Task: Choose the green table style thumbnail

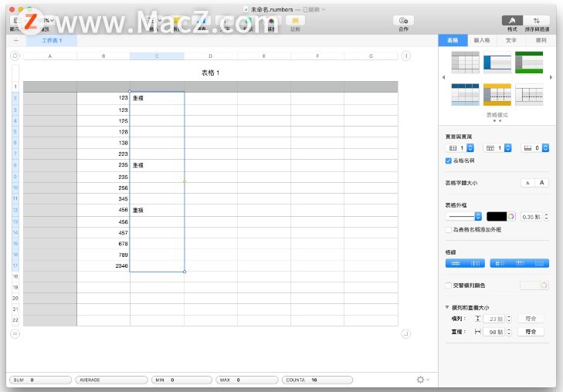Action: [529, 63]
